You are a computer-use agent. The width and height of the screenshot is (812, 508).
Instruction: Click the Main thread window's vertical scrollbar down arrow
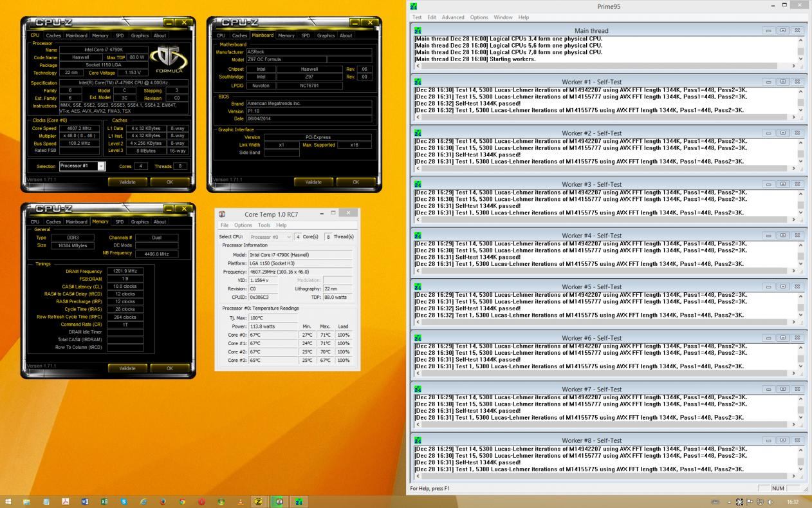[x=801, y=59]
